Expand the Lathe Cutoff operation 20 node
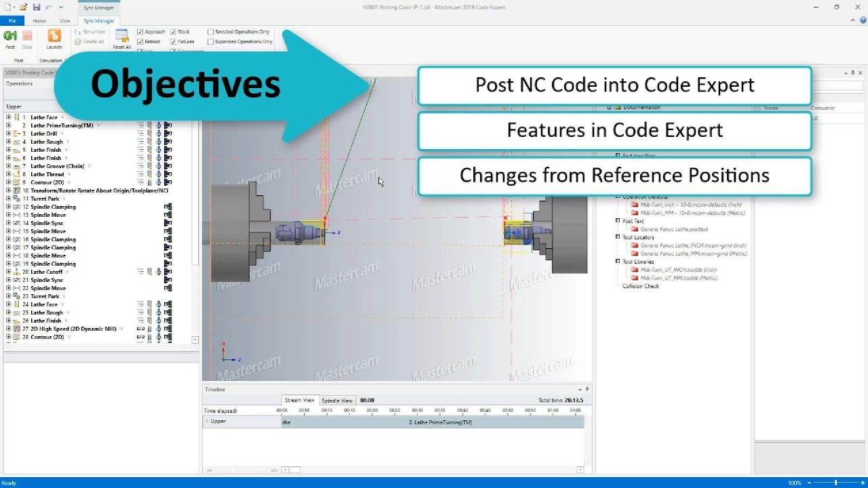This screenshot has height=488, width=868. click(x=8, y=272)
